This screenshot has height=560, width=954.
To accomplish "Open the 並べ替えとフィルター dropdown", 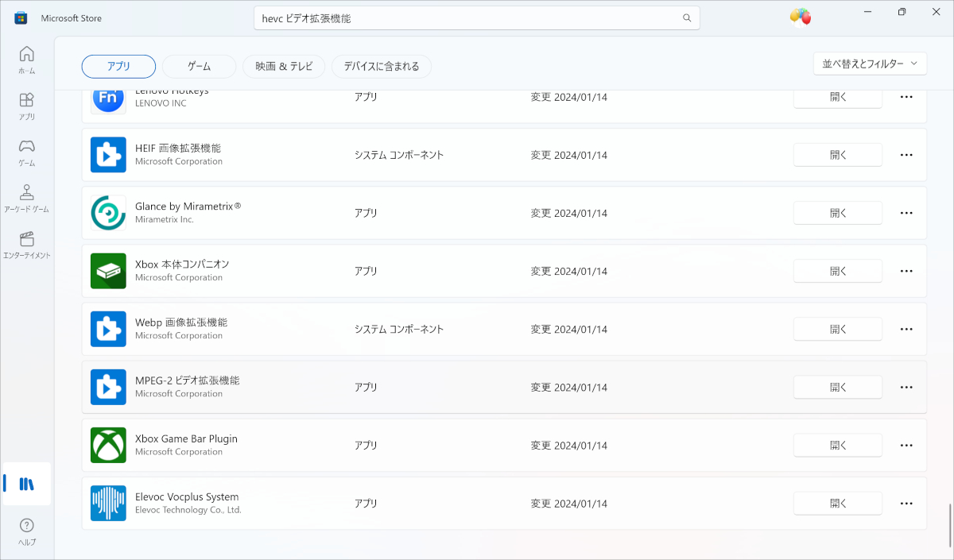I will pyautogui.click(x=870, y=63).
